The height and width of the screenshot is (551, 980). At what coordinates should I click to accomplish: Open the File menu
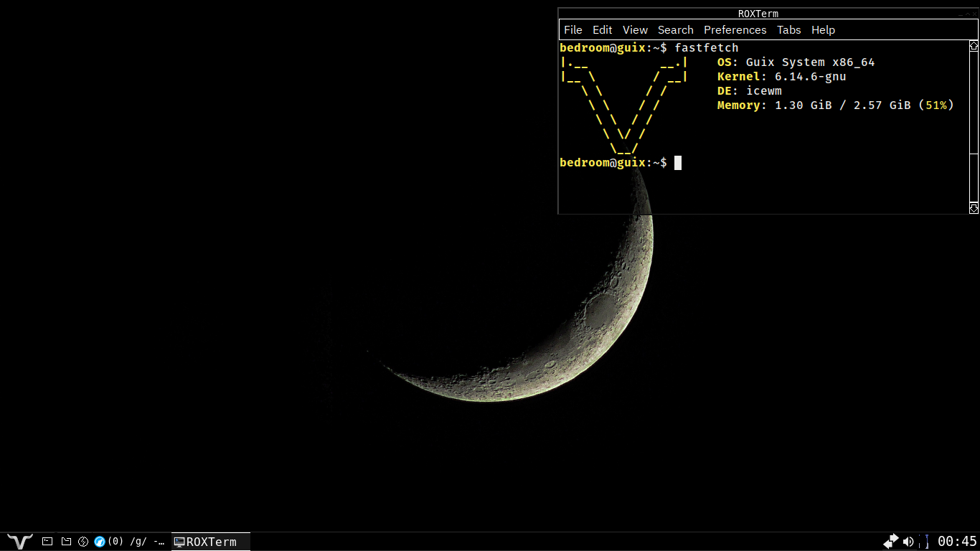pos(573,30)
